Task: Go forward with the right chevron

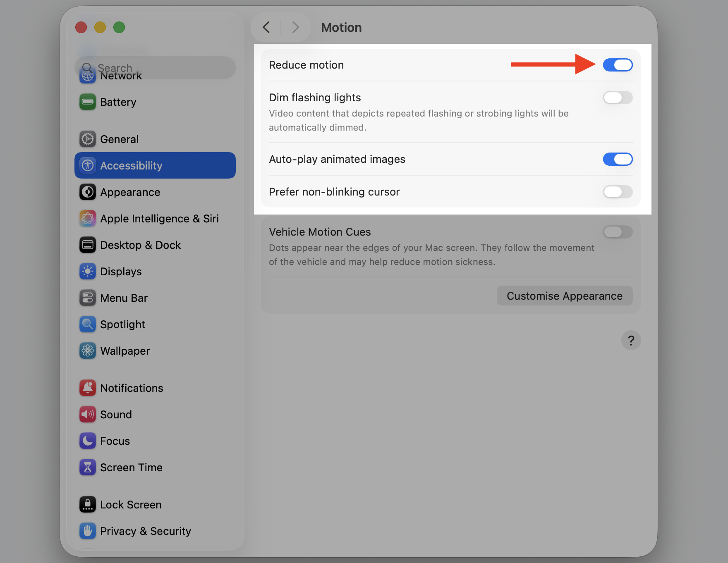Action: (x=295, y=27)
